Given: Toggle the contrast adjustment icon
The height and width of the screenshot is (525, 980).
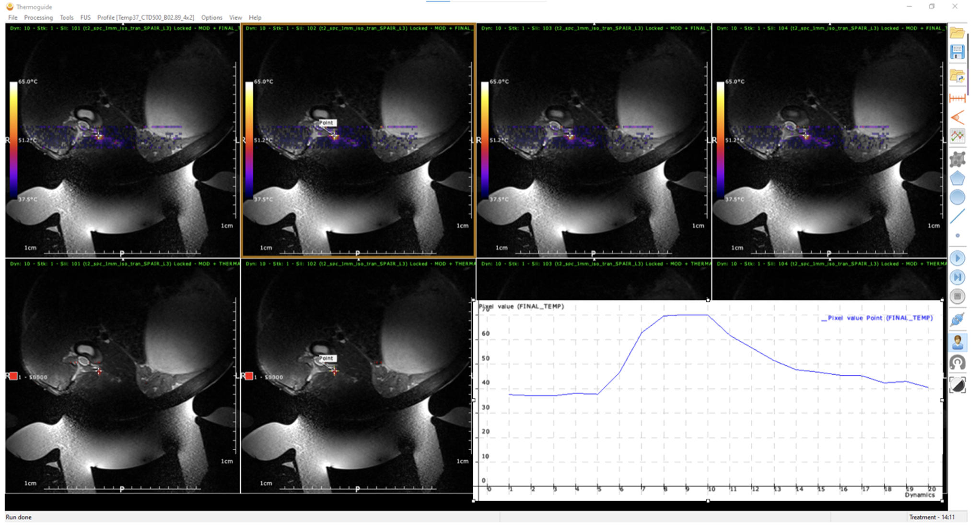Looking at the screenshot, I should pos(957,385).
